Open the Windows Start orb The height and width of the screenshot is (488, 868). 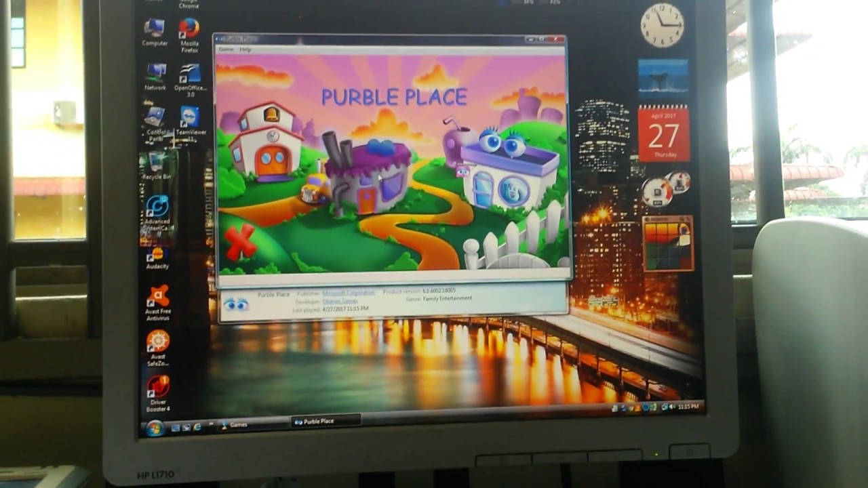click(x=155, y=428)
